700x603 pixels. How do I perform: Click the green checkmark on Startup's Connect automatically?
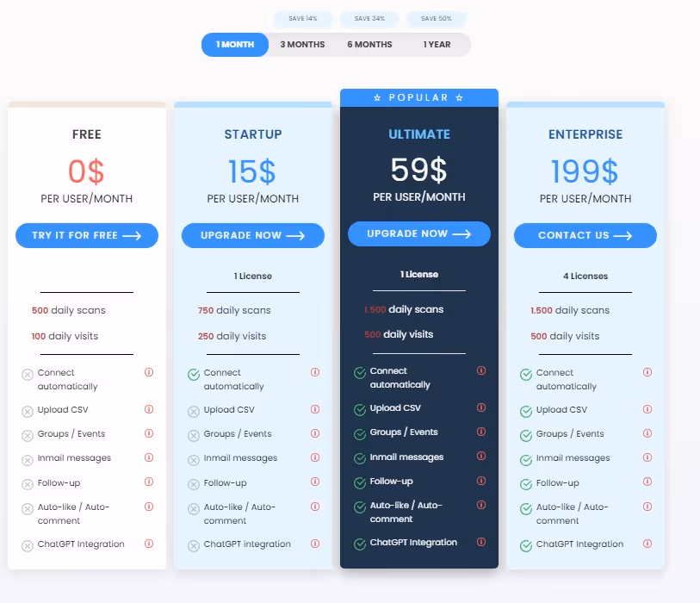pos(191,375)
